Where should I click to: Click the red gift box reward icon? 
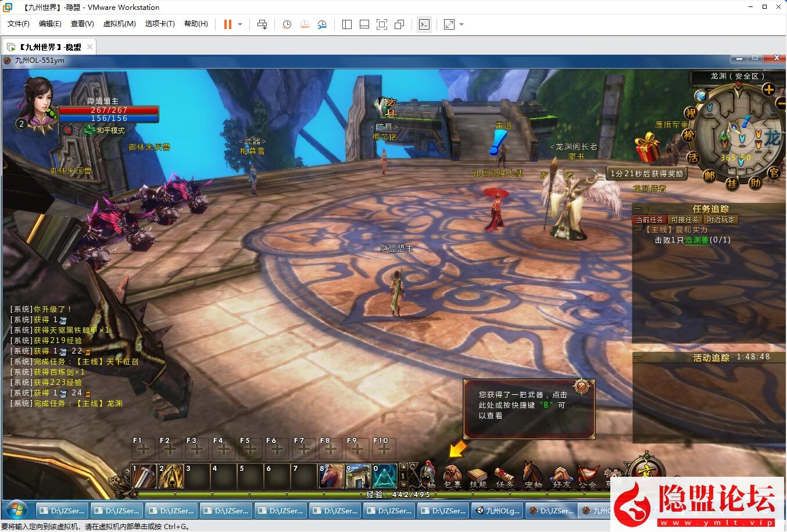pos(648,148)
